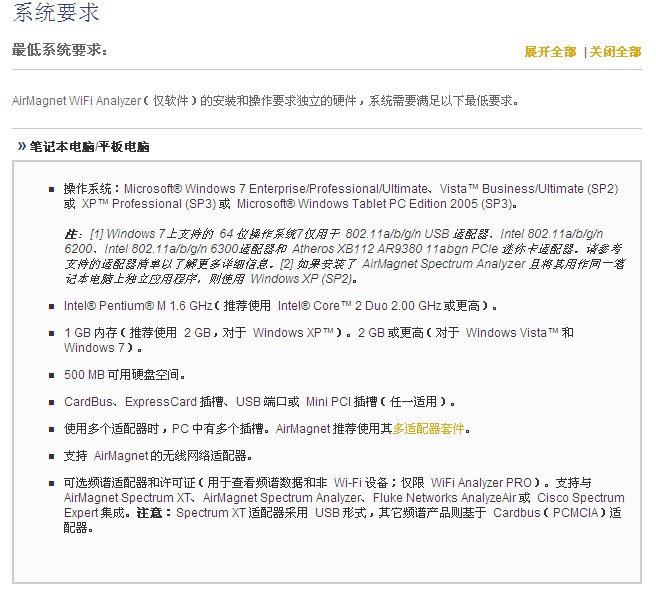Click the 关闭全部 link
The image size is (656, 590).
pos(615,52)
